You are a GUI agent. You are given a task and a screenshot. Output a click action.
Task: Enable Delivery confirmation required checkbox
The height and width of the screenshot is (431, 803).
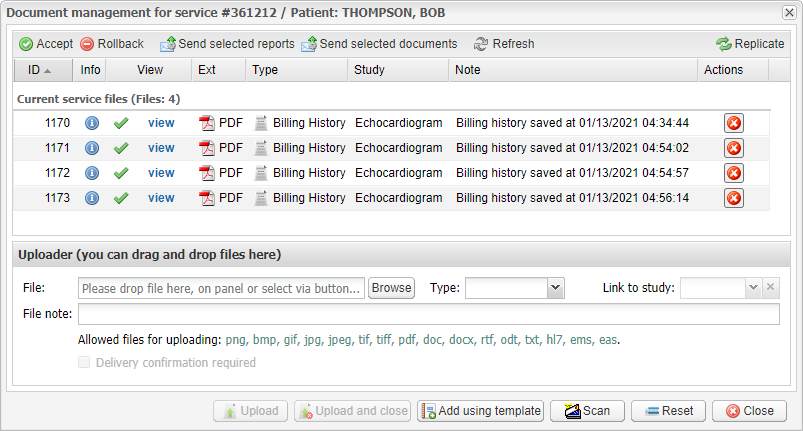pyautogui.click(x=84, y=362)
